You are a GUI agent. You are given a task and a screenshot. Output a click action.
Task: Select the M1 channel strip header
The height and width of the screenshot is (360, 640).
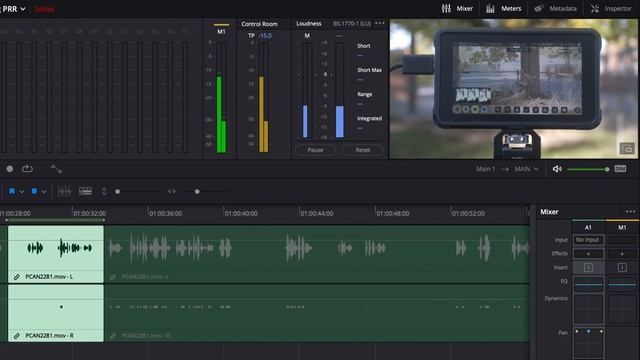622,227
